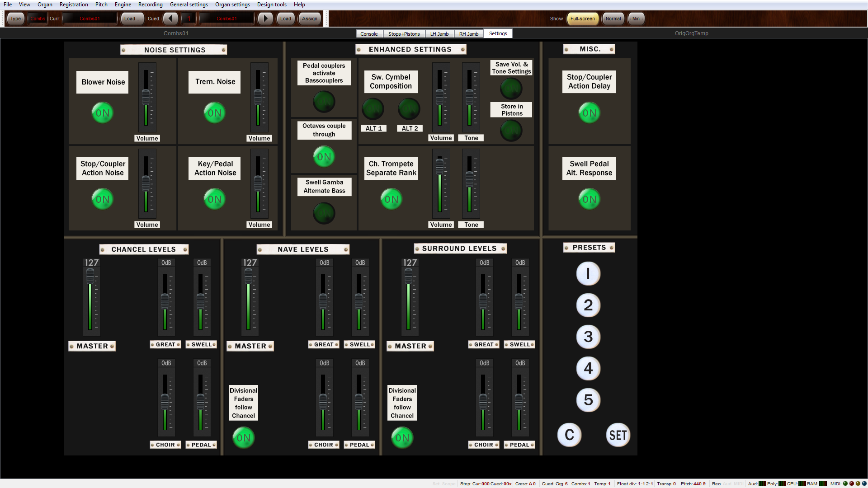Image resolution: width=868 pixels, height=488 pixels.
Task: Switch to the Stops+Pistons tab
Action: coord(404,34)
